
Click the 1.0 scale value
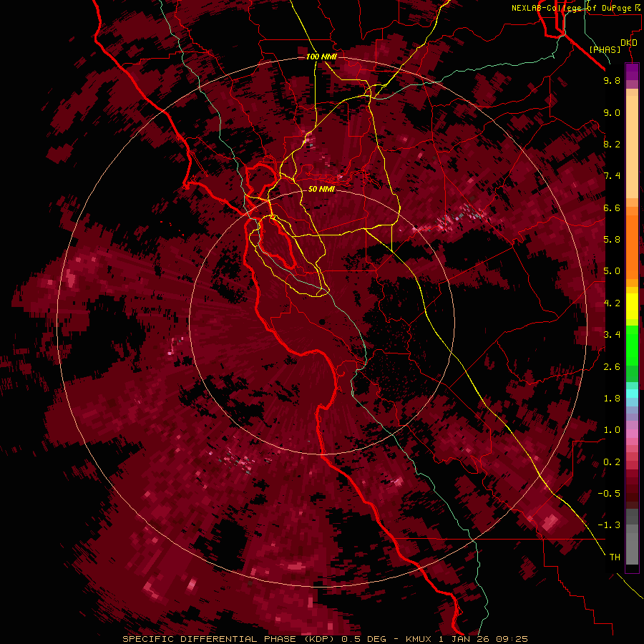tap(612, 430)
